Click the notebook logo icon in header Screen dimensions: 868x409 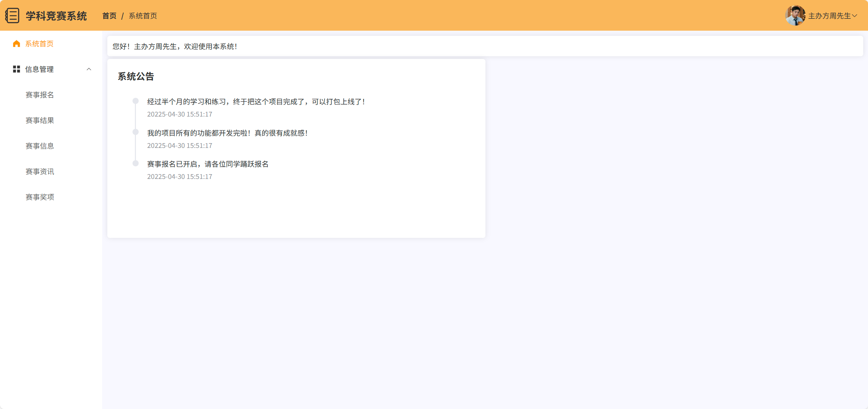(x=12, y=16)
